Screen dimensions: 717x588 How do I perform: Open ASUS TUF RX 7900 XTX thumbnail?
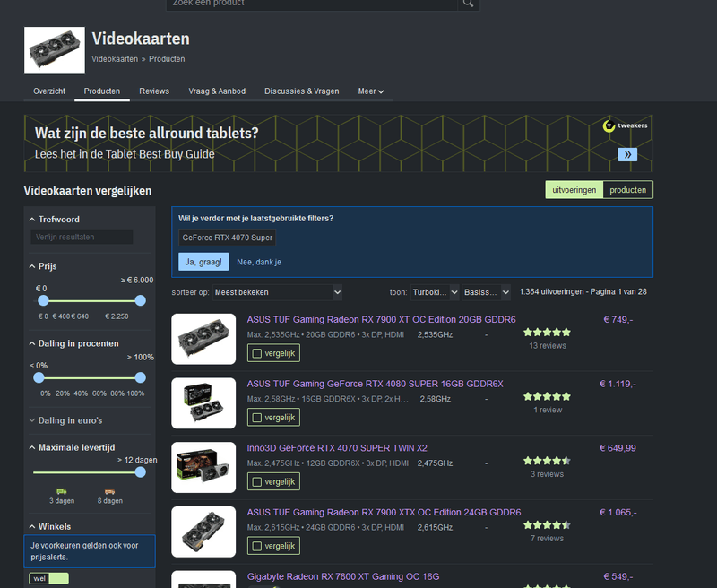203,532
